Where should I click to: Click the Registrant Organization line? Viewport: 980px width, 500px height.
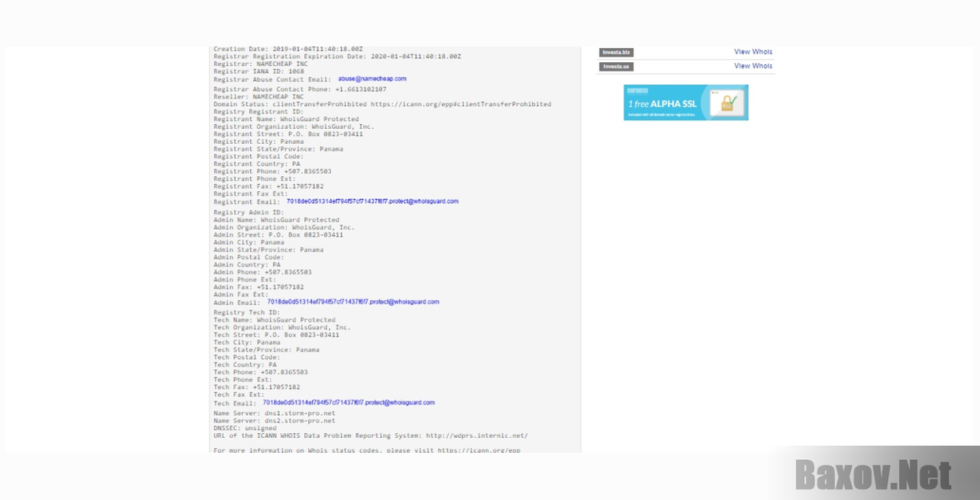pyautogui.click(x=294, y=127)
